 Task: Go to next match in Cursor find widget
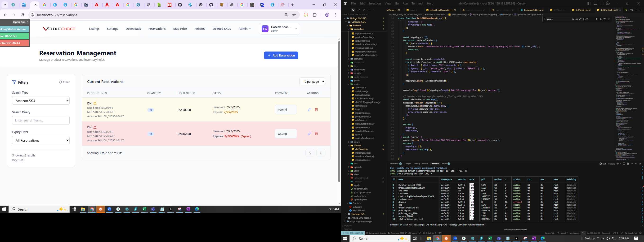click(600, 19)
